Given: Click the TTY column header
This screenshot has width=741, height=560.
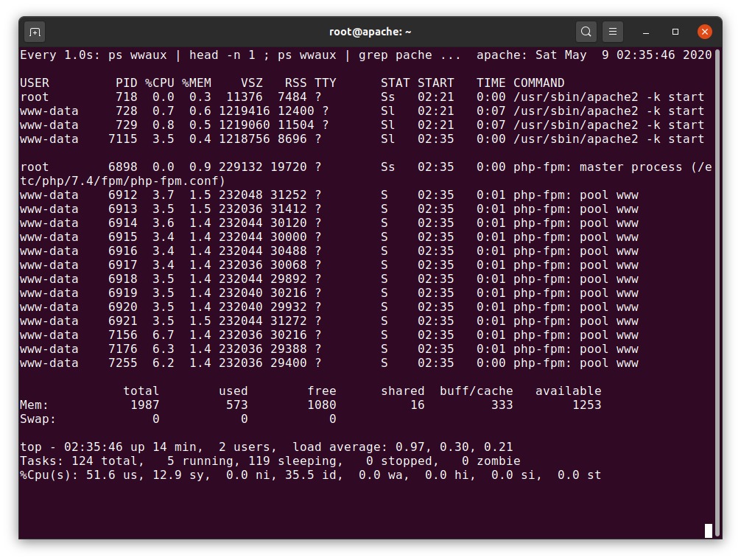Looking at the screenshot, I should (325, 83).
